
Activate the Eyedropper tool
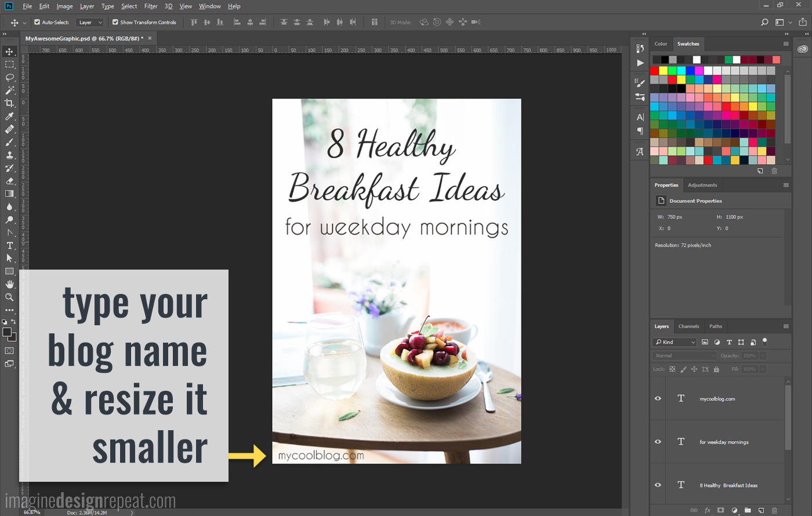pos(9,116)
